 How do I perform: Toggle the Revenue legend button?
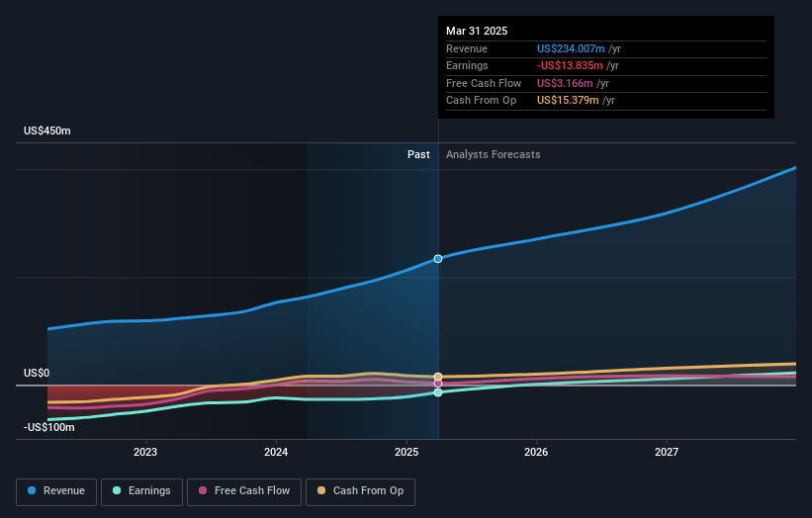point(56,491)
